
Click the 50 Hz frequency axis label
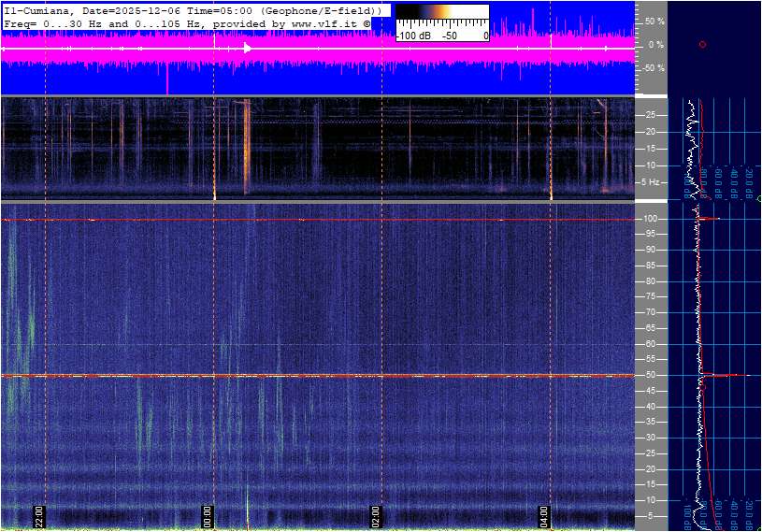(x=651, y=375)
